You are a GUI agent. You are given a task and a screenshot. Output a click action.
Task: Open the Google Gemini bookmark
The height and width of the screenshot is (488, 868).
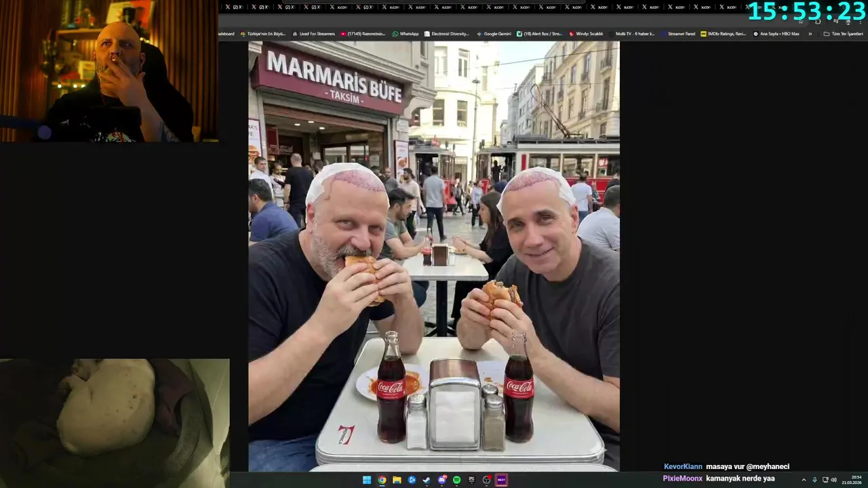pos(494,33)
